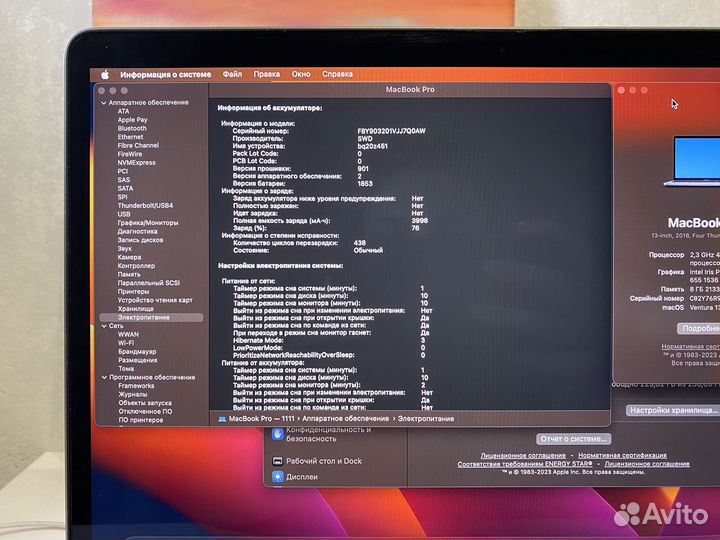Open the Файл menu
The height and width of the screenshot is (540, 720).
point(232,74)
